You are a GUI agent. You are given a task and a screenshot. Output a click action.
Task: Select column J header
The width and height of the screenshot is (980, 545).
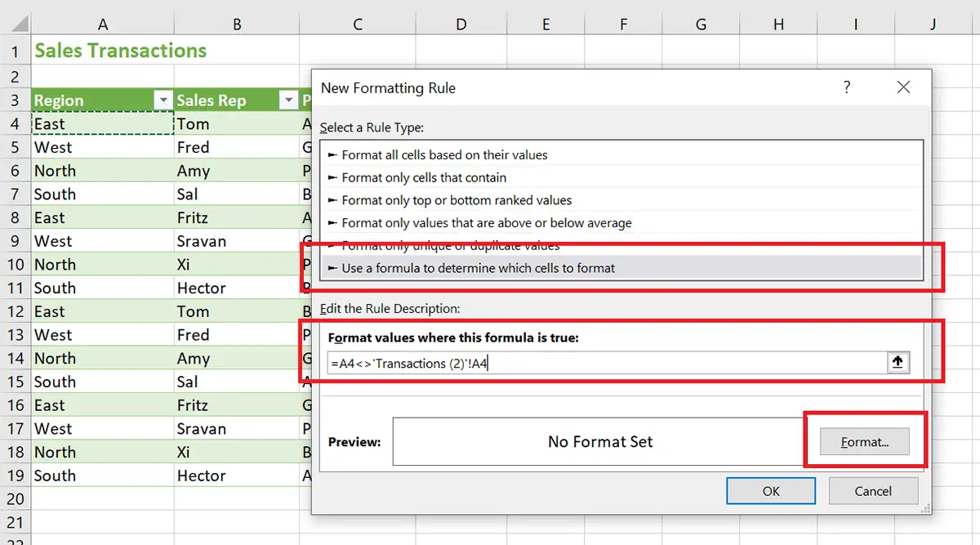pos(933,25)
